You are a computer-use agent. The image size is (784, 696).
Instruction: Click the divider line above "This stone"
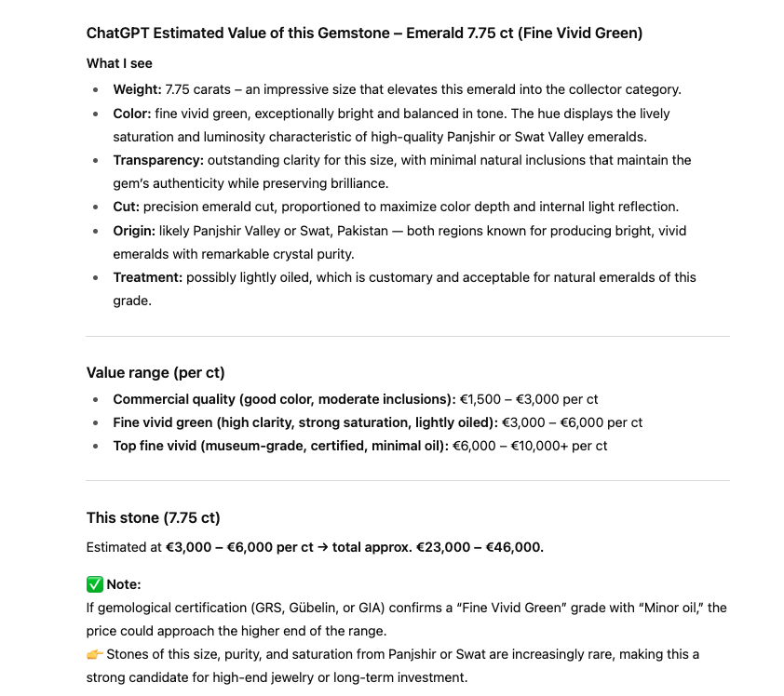[x=407, y=480]
